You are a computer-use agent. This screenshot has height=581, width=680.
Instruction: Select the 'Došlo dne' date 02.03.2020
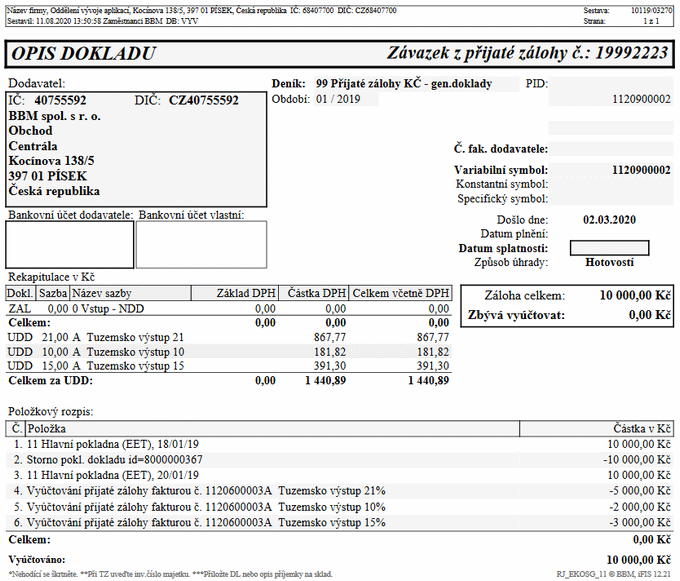[609, 220]
